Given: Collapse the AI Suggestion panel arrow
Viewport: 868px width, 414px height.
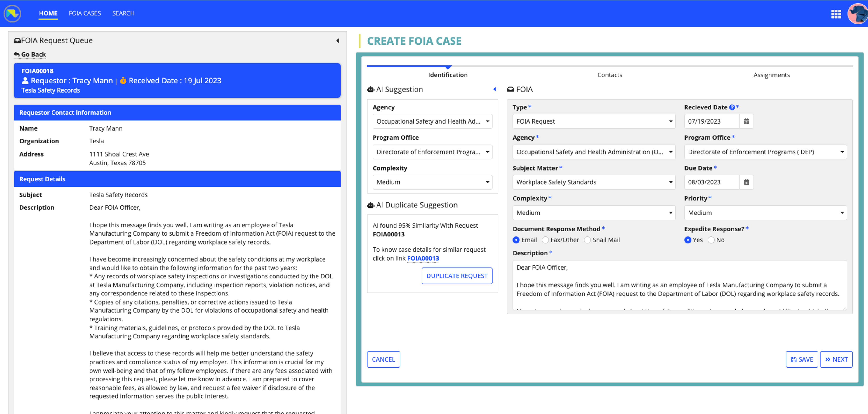Looking at the screenshot, I should coord(495,89).
